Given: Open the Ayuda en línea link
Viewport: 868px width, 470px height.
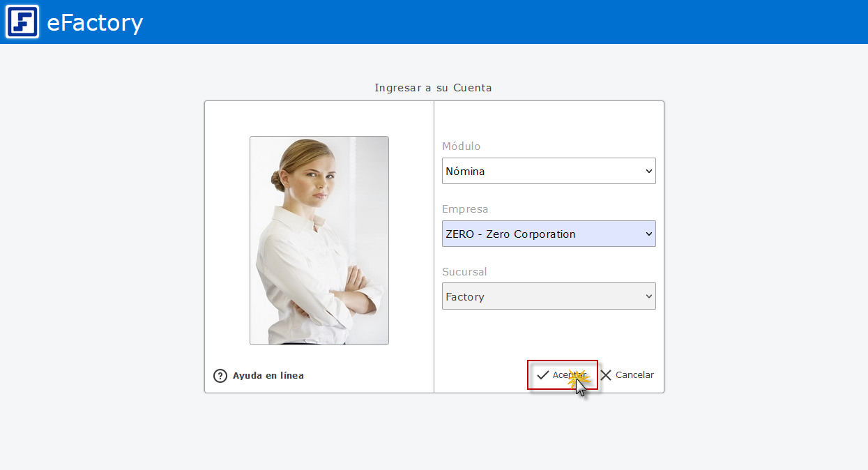Looking at the screenshot, I should (x=268, y=376).
